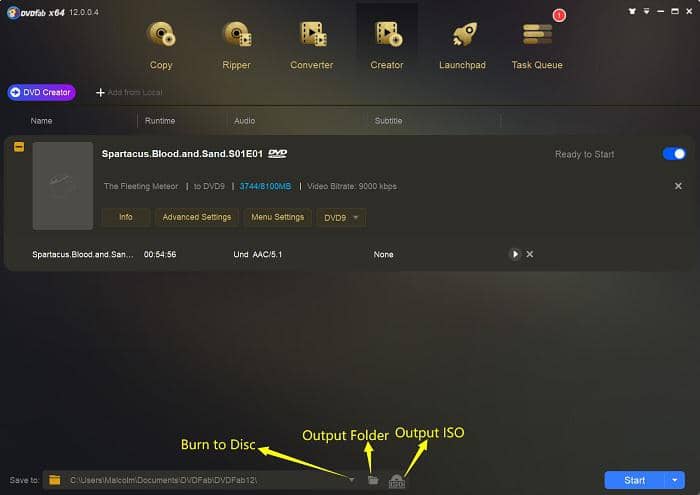Switch to the Converter module
700x495 pixels.
click(x=312, y=45)
